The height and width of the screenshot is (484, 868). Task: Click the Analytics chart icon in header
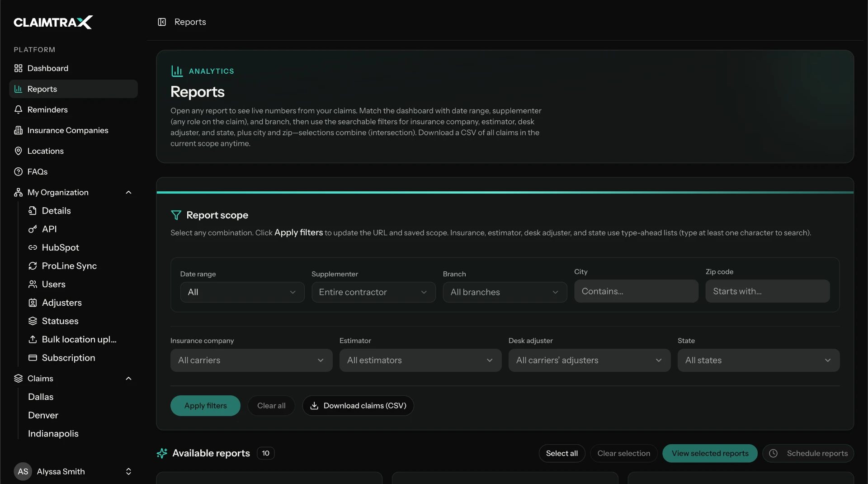tap(177, 71)
